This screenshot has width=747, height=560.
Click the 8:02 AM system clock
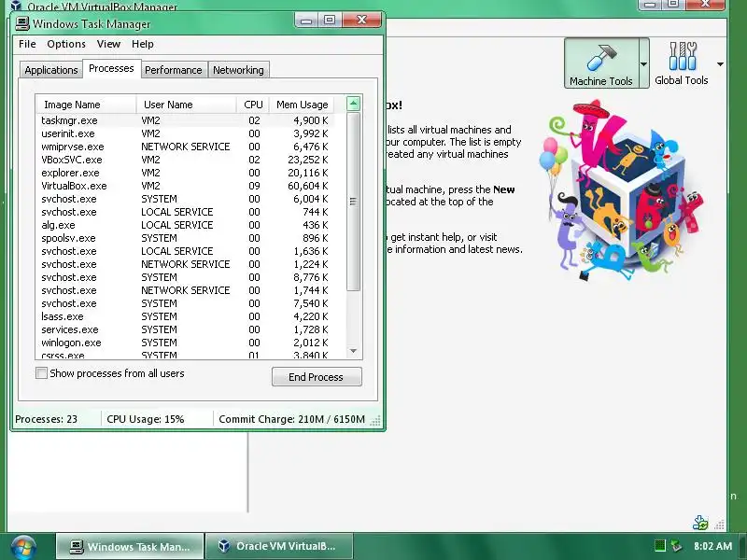pos(712,546)
